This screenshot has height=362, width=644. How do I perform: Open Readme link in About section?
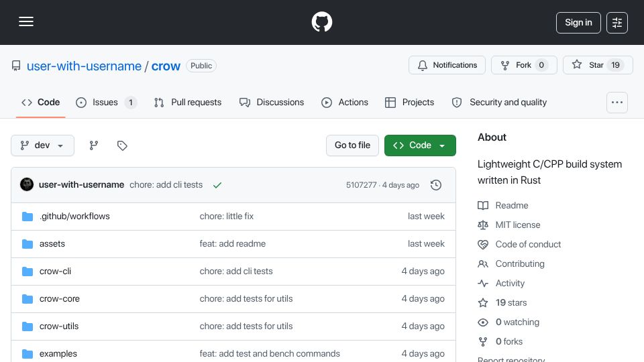(512, 205)
